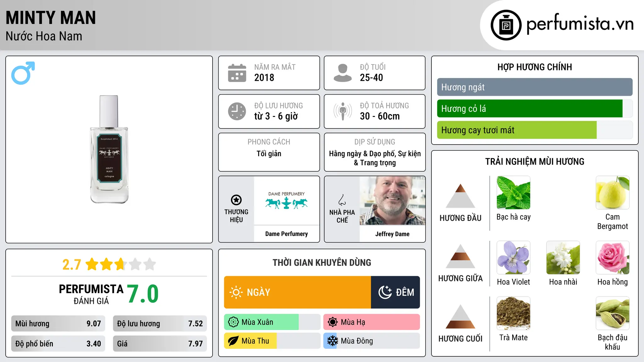The image size is (644, 362).
Task: Click the MINTY MAN title heading
Action: click(x=51, y=18)
